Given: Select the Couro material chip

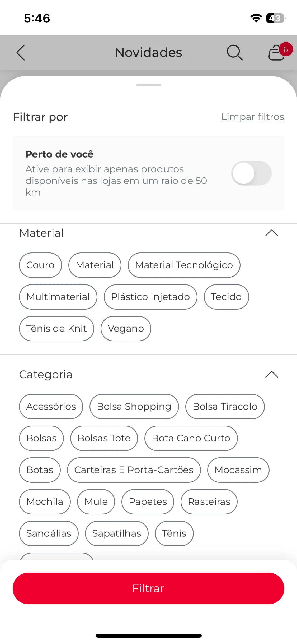Looking at the screenshot, I should tap(40, 265).
